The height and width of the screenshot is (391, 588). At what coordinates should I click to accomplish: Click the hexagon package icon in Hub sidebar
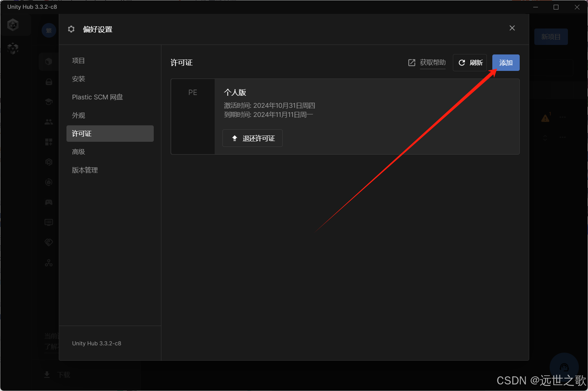click(x=49, y=162)
